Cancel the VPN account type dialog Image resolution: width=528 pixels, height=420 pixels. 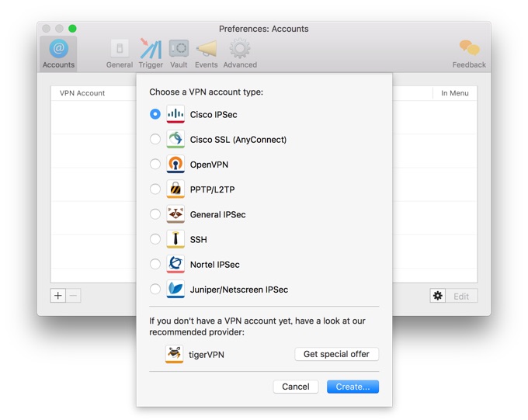click(296, 387)
